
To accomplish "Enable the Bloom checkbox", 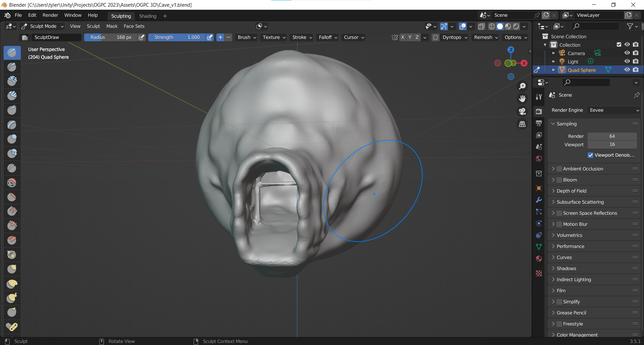I will click(559, 180).
